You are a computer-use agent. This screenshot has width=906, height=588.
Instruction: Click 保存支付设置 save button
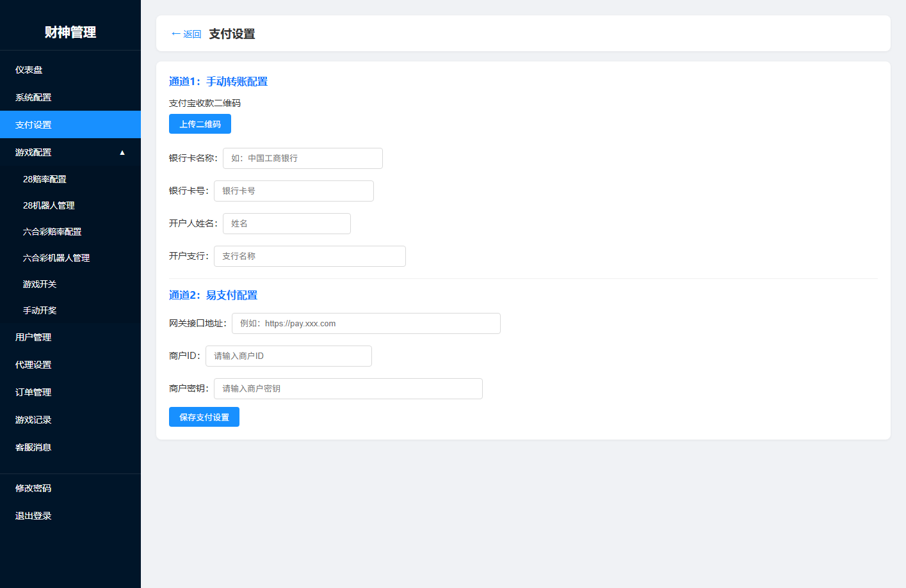[x=204, y=417]
